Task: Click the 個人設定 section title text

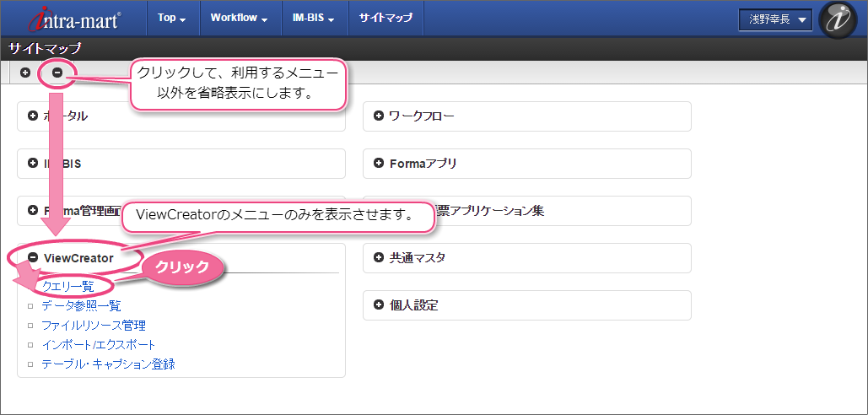Action: coord(413,305)
